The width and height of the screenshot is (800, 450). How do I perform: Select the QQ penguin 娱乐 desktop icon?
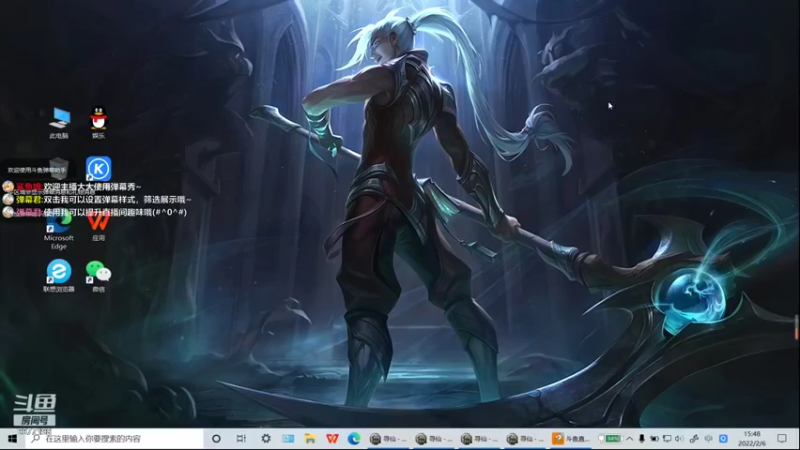(x=98, y=122)
